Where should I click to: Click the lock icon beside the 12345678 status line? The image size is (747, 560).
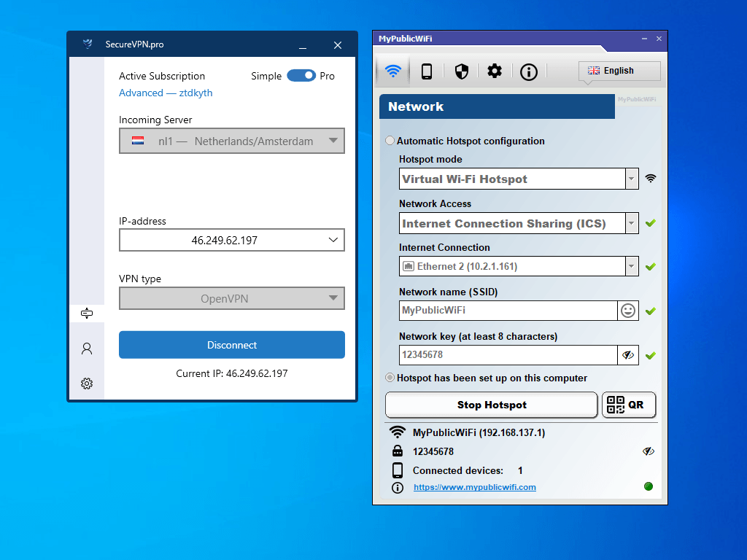click(398, 451)
